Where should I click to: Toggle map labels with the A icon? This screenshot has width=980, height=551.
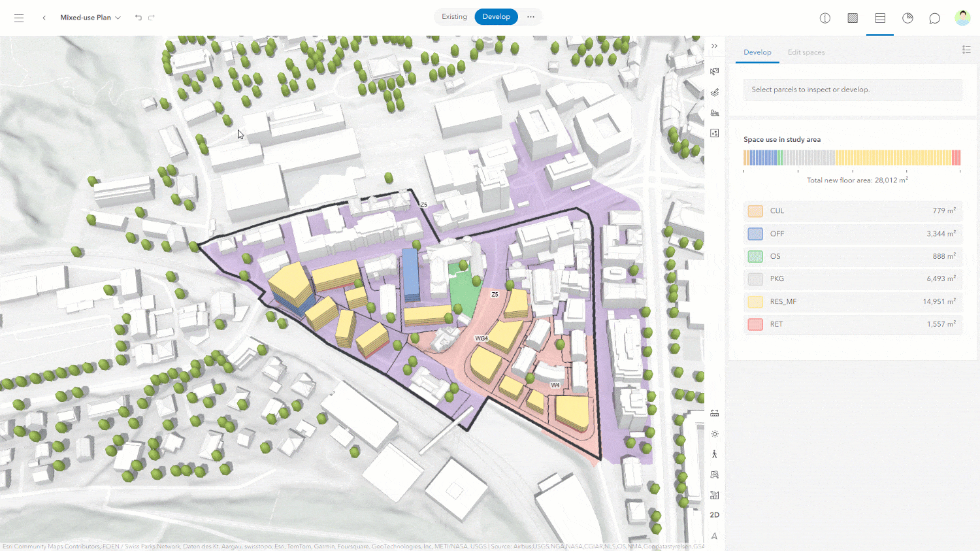(x=714, y=536)
